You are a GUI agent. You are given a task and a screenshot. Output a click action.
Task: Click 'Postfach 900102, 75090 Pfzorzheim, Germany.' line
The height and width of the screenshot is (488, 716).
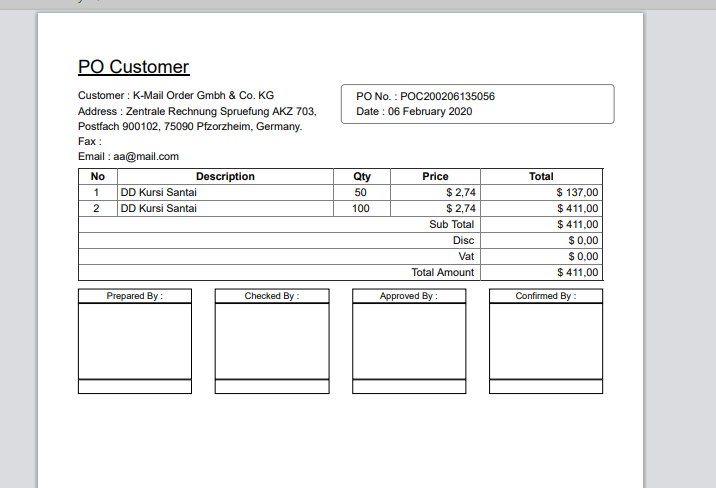click(190, 126)
